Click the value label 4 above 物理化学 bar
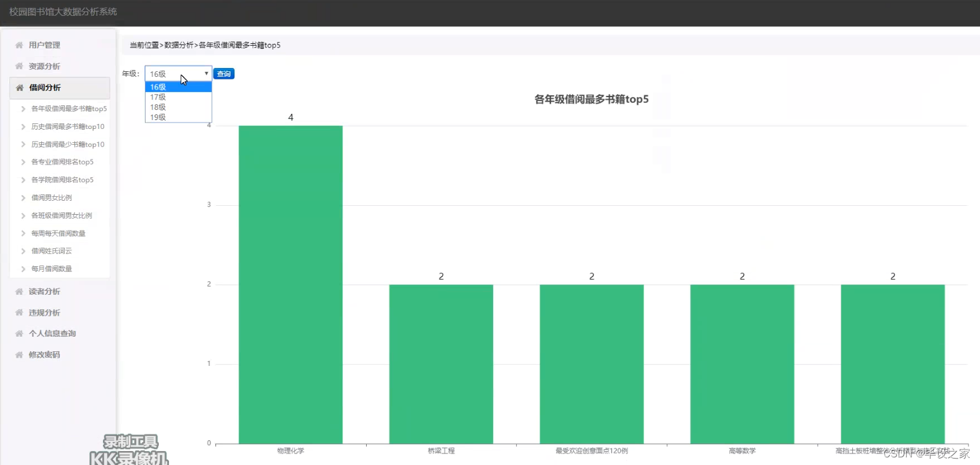 [x=290, y=118]
